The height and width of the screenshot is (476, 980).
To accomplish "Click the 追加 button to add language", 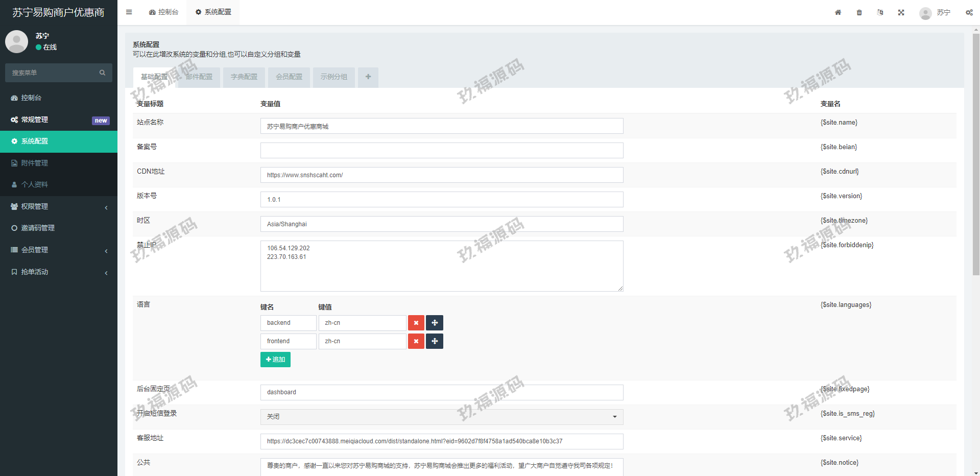I will click(275, 360).
